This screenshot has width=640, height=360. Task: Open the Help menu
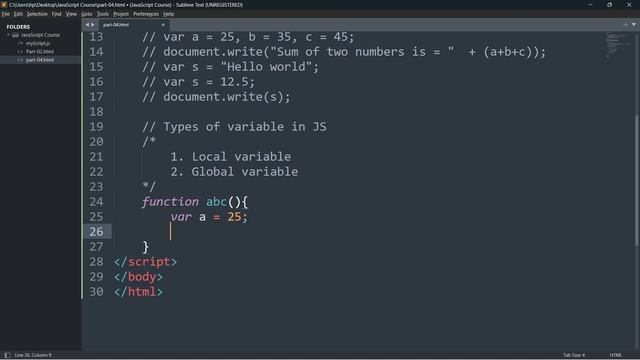(169, 14)
